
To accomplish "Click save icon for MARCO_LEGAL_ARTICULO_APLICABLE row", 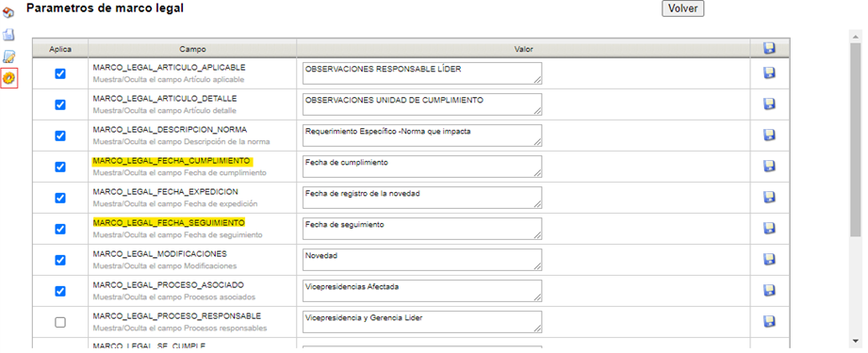I will (x=769, y=73).
